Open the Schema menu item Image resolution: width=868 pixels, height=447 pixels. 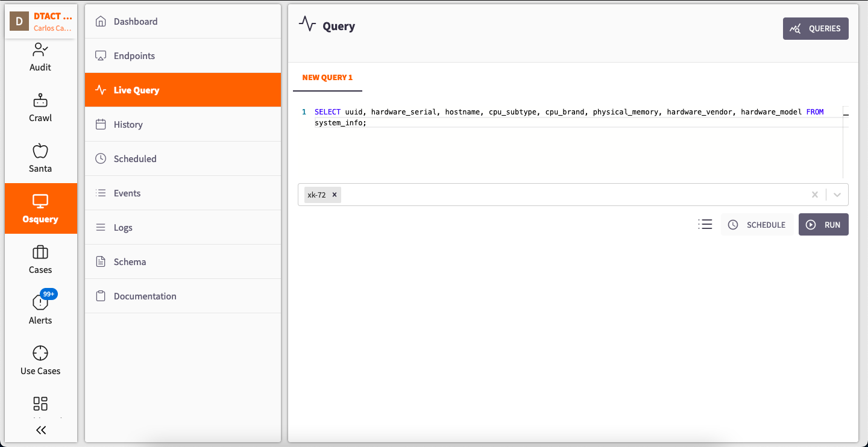(x=183, y=262)
